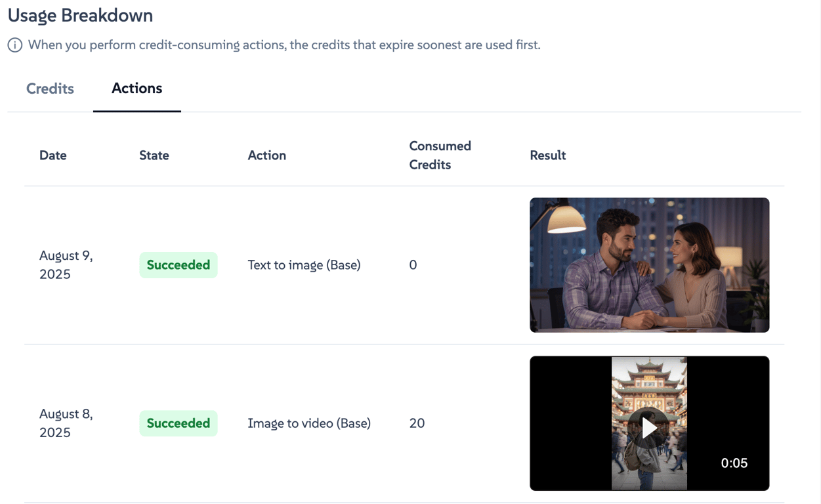Click the Usage Breakdown heading
Image resolution: width=821 pixels, height=504 pixels.
pyautogui.click(x=80, y=16)
